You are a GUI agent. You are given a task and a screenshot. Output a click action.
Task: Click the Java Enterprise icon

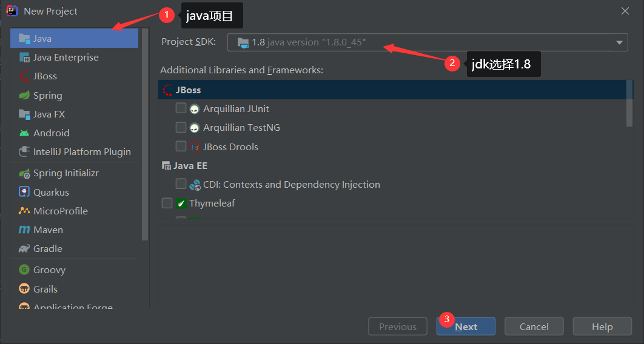24,58
